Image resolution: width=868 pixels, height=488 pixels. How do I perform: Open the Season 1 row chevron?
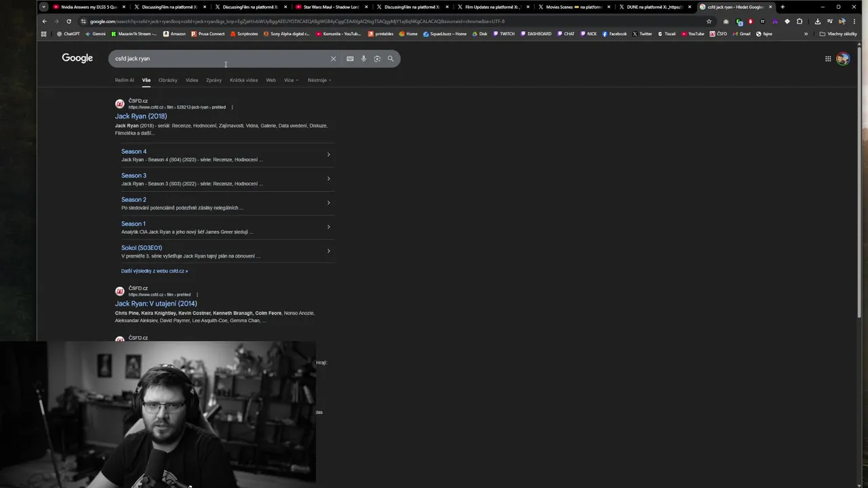click(x=328, y=227)
